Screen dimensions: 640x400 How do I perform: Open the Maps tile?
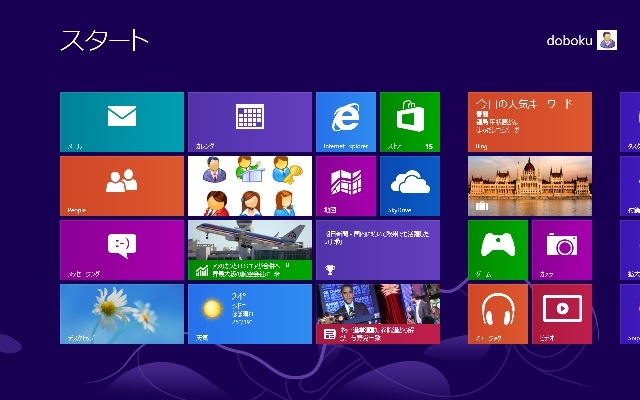346,186
